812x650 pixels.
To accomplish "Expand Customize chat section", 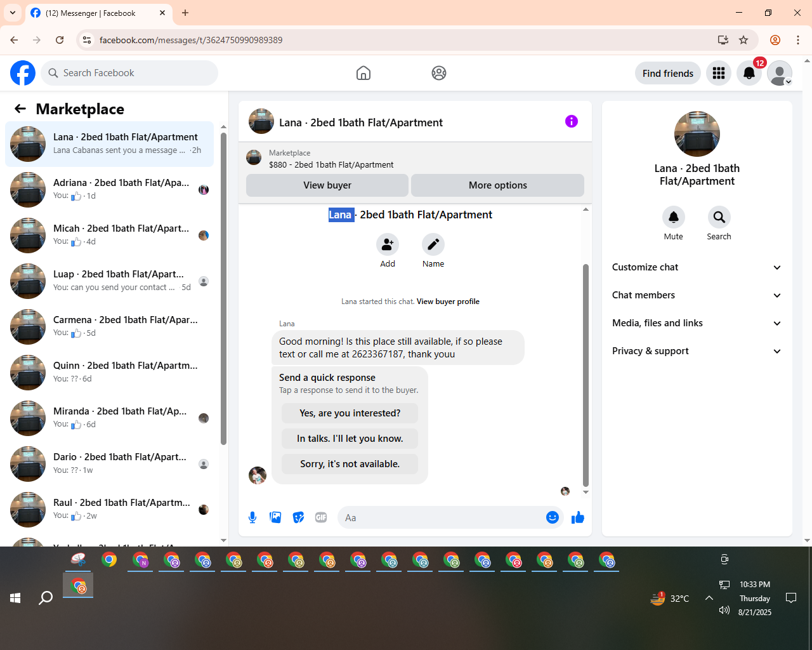I will 697,267.
